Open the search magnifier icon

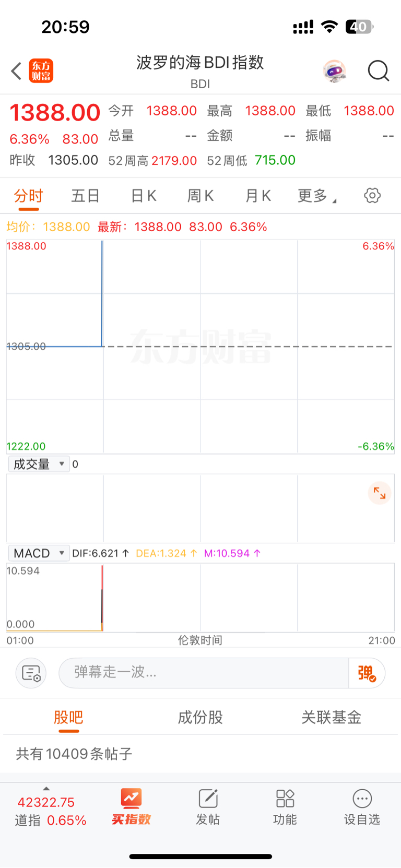click(x=379, y=71)
